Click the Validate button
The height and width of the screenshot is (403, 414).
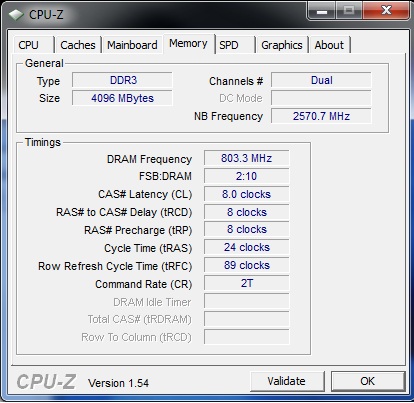pos(287,381)
